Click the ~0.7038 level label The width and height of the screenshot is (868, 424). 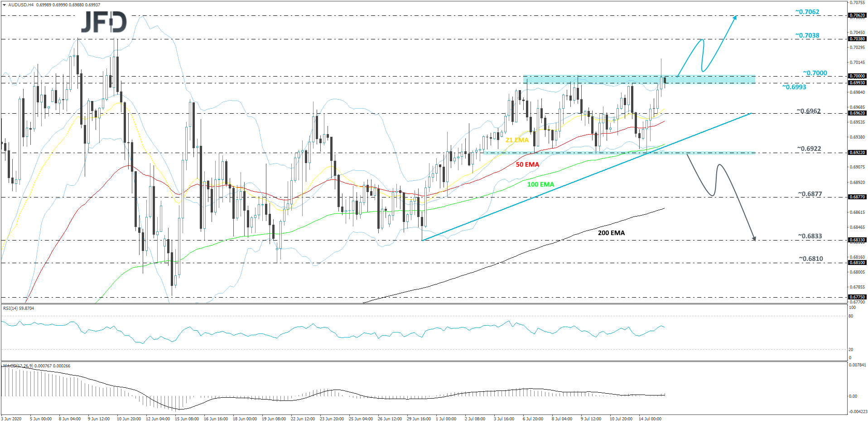coord(807,35)
